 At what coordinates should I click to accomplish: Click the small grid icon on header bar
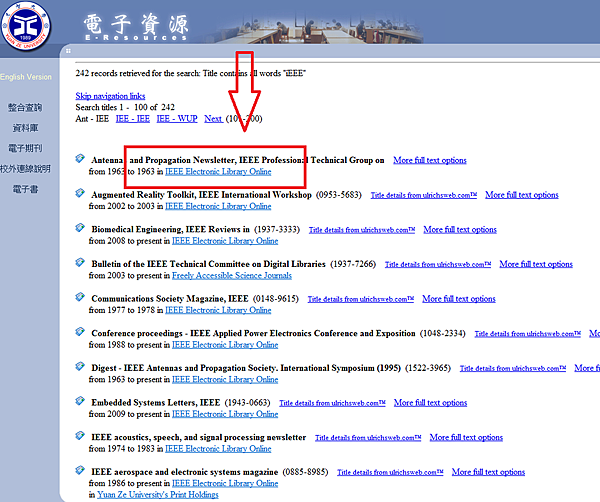(68, 51)
